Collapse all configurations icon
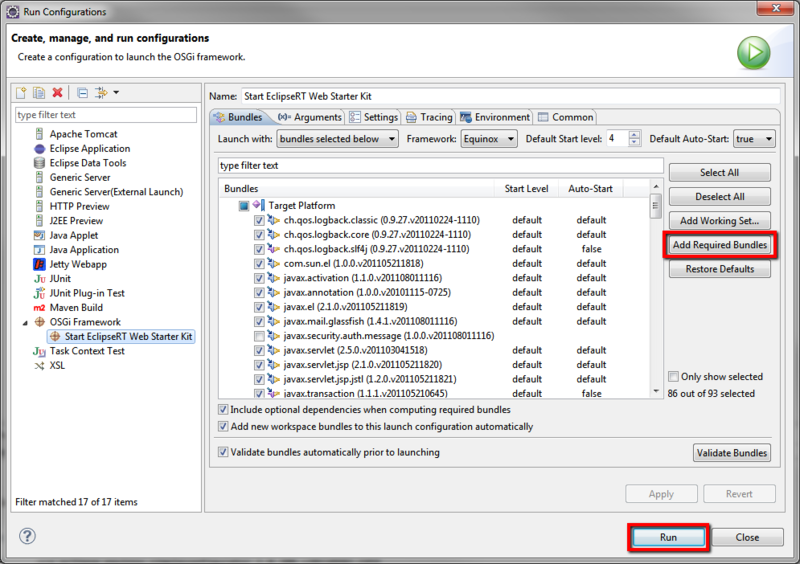800x564 pixels. click(x=82, y=92)
